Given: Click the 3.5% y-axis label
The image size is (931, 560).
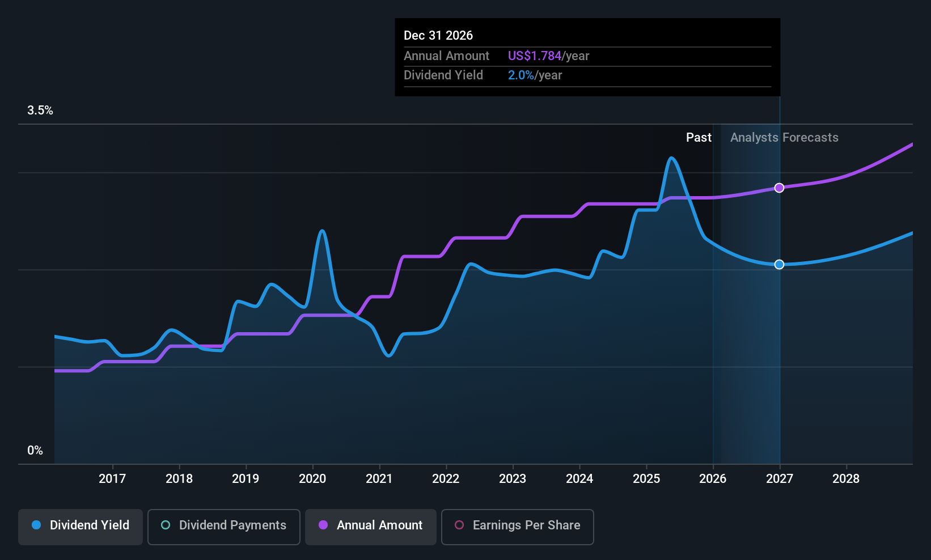Looking at the screenshot, I should (x=40, y=111).
